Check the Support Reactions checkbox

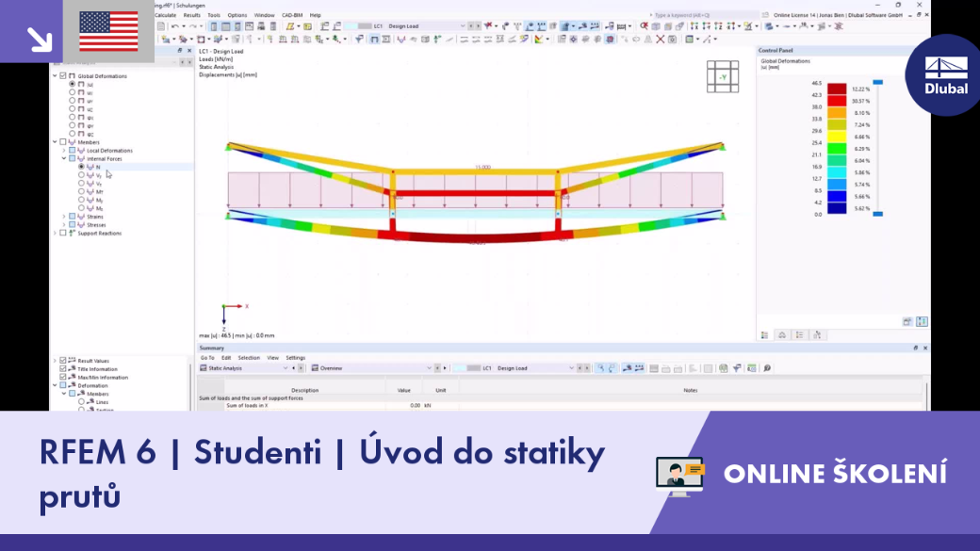[63, 233]
